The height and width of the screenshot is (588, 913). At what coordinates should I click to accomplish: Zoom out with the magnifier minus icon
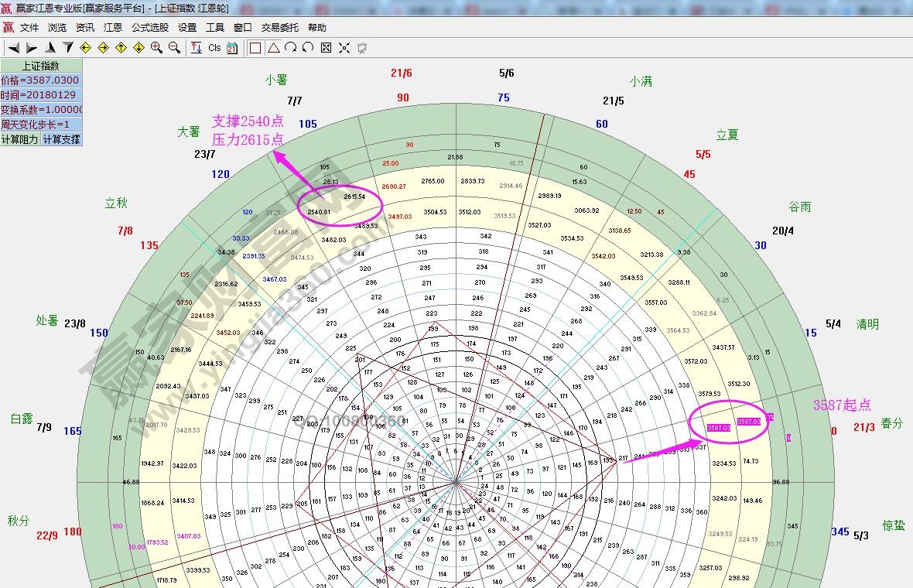click(174, 48)
